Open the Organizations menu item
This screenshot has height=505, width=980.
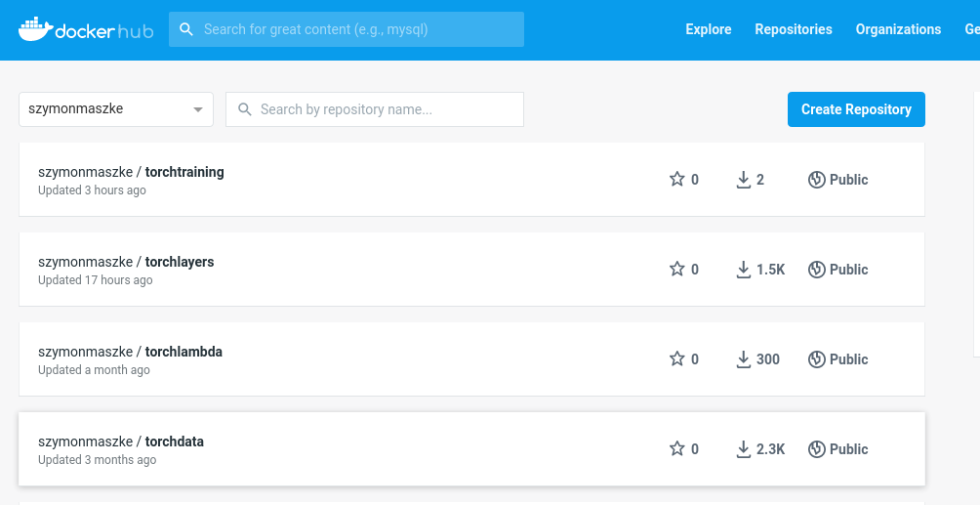898,29
